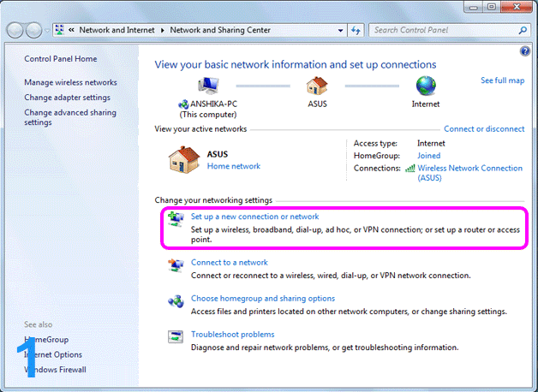Click the Joined HomeGroup link
538x392 pixels.
(429, 156)
